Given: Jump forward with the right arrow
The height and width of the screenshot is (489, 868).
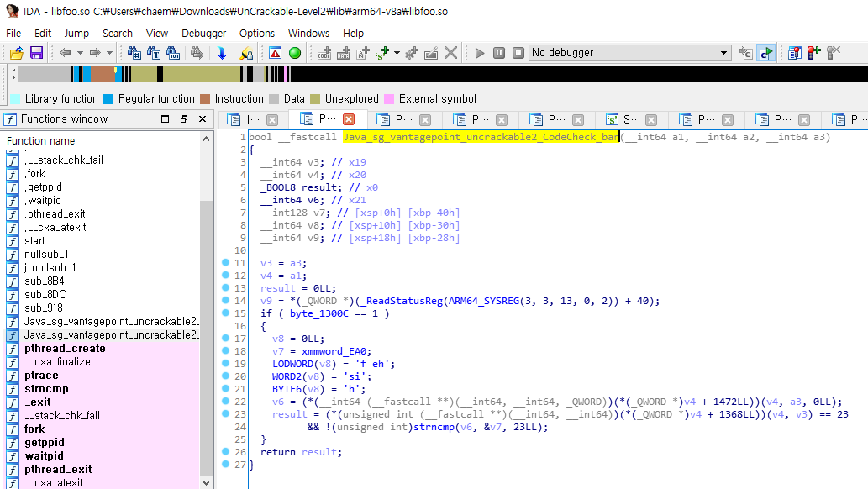Looking at the screenshot, I should (x=95, y=53).
